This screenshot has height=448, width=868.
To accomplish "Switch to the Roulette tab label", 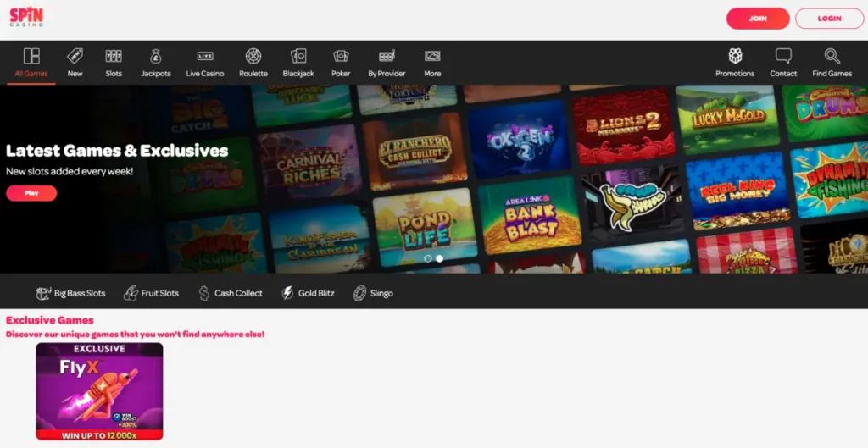I will click(x=253, y=74).
